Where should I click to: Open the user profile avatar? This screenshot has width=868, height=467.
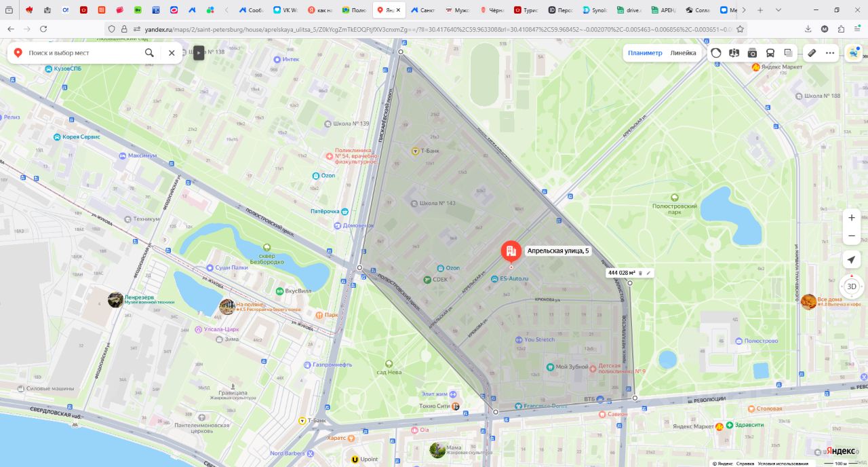click(x=853, y=53)
